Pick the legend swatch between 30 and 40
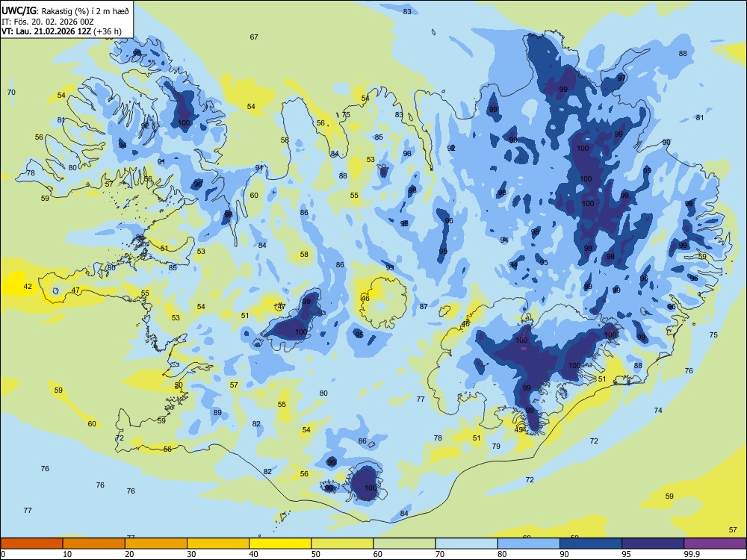Image resolution: width=747 pixels, height=560 pixels. coord(218,544)
